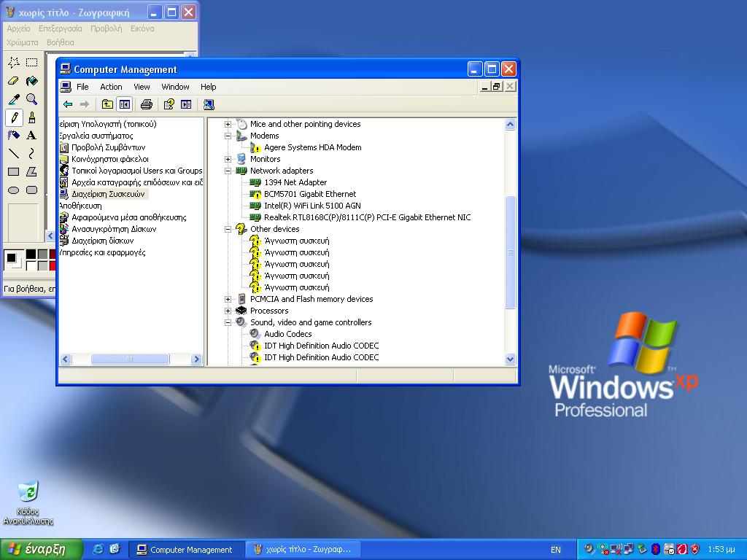
Task: Expand the Processors node
Action: 228,311
